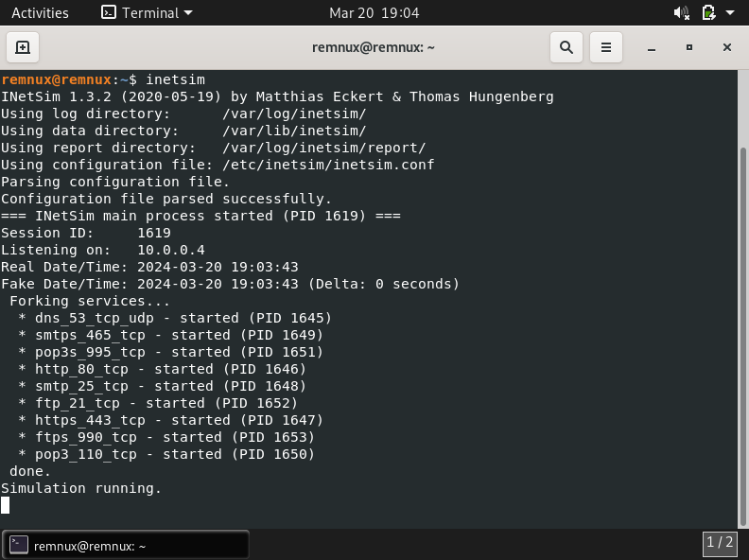The image size is (749, 560).
Task: Click the smtps_465_tcp service line
Action: click(x=170, y=335)
